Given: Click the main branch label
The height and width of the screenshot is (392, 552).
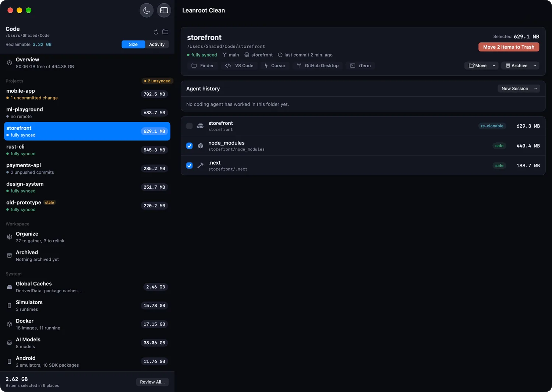Looking at the screenshot, I should [231, 55].
